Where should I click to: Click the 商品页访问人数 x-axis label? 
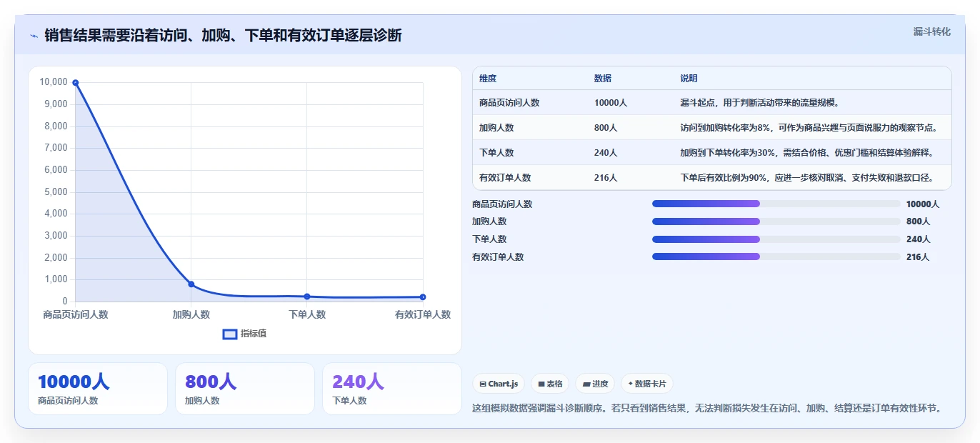75,314
